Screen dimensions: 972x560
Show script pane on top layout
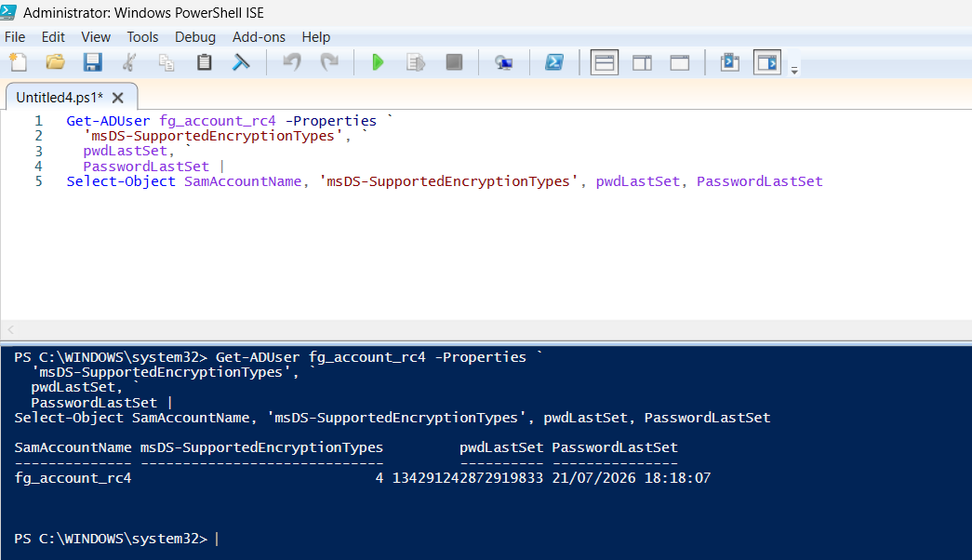coord(605,62)
